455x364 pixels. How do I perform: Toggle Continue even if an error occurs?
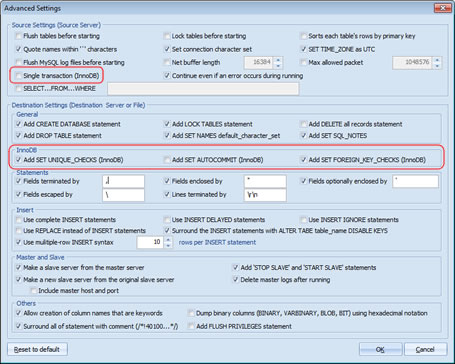(167, 76)
